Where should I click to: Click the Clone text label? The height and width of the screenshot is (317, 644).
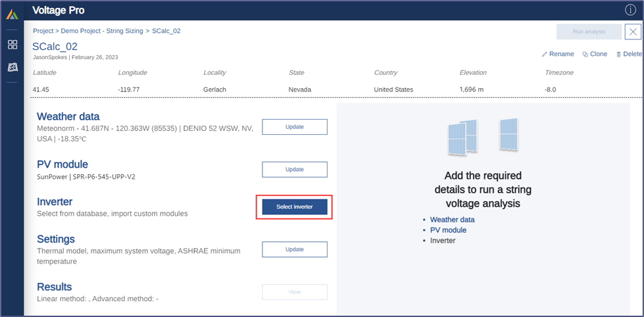(x=599, y=54)
